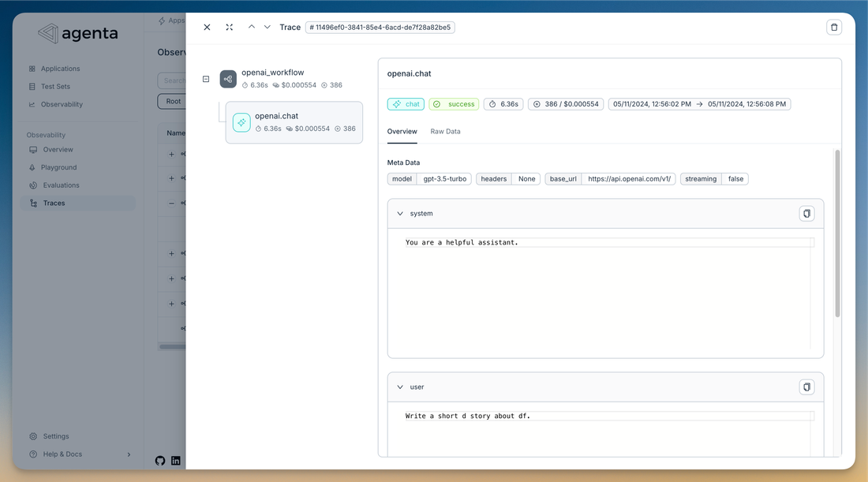
Task: Click the openai_workflow token count 386
Action: (332, 85)
